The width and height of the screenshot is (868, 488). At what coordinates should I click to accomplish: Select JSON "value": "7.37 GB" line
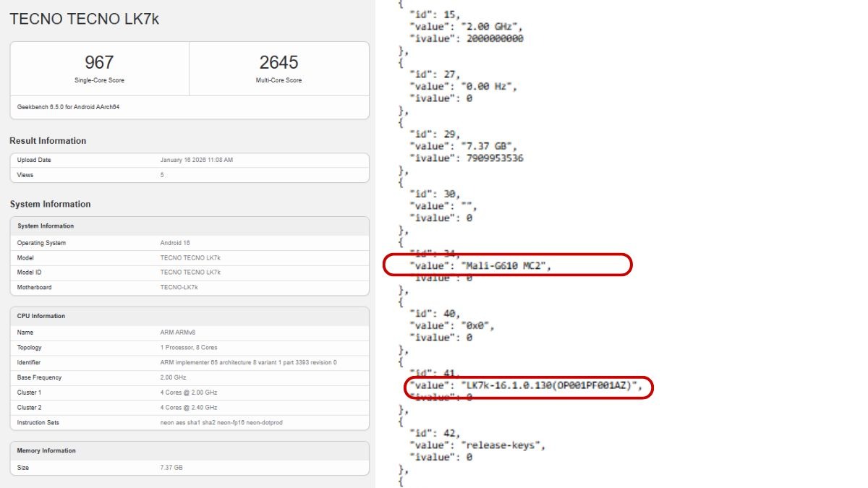[x=464, y=146]
